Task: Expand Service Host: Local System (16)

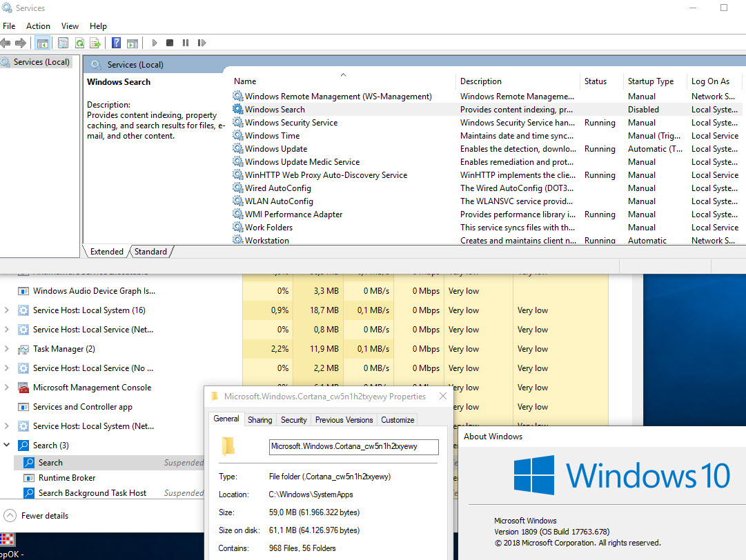Action: (x=7, y=310)
